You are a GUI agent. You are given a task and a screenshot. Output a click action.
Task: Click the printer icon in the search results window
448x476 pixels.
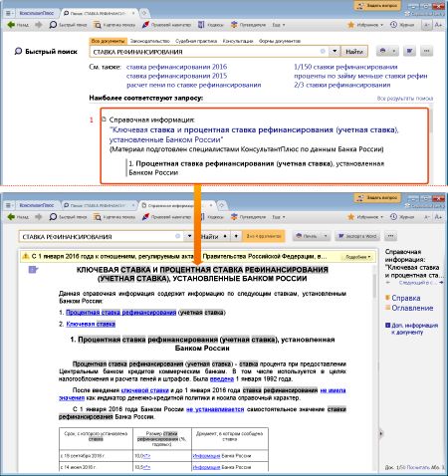point(382,51)
